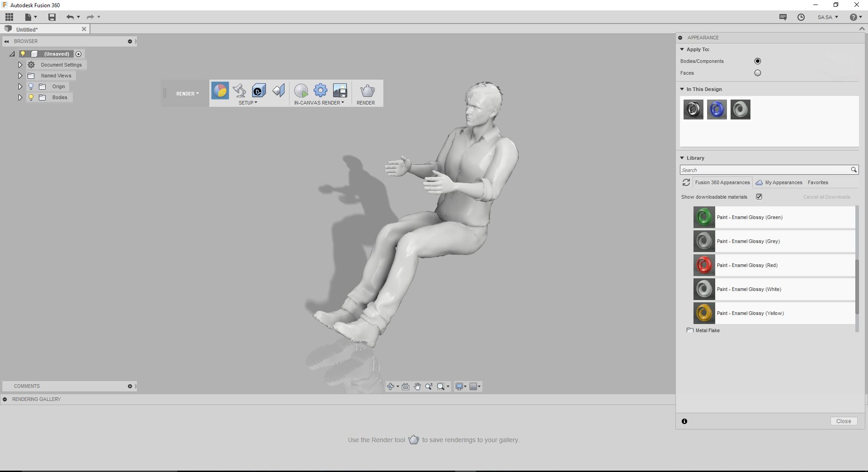The height and width of the screenshot is (472, 868).
Task: Expand Bodies tree node
Action: [20, 97]
